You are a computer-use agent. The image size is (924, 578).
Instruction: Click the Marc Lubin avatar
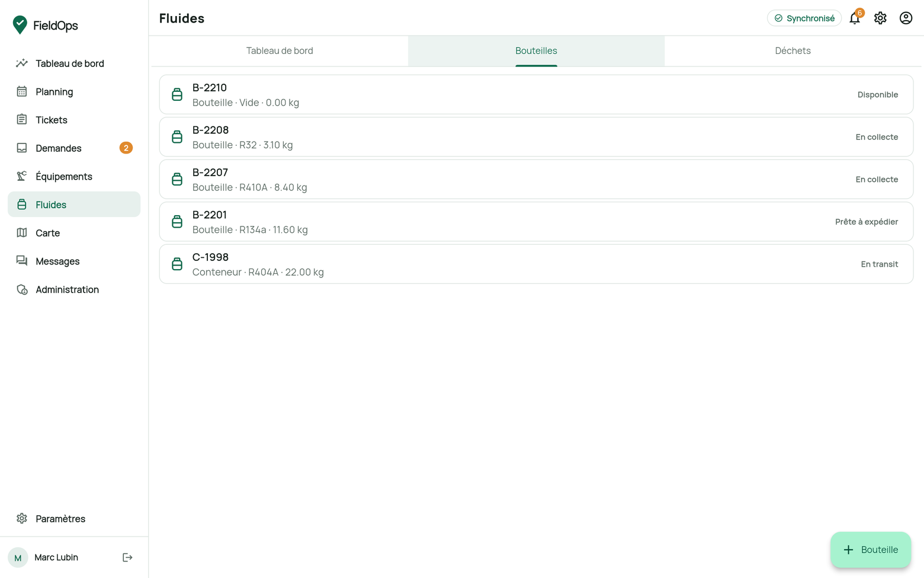[18, 557]
